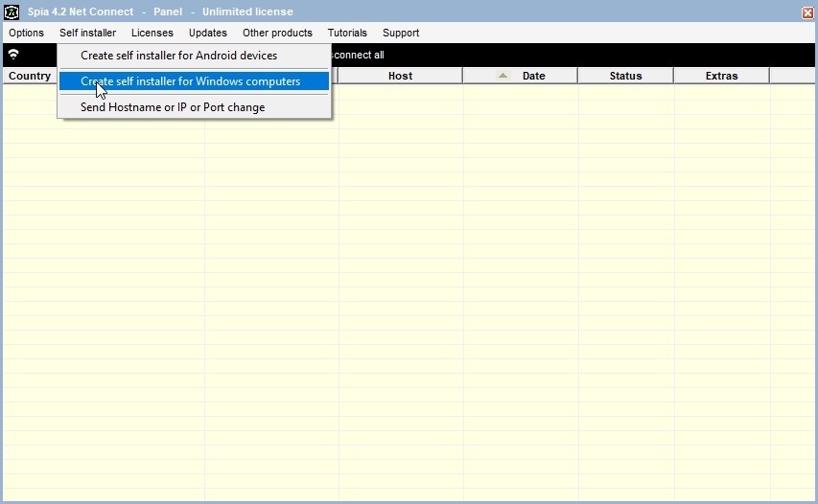818x504 pixels.
Task: Click the Self installer menu
Action: point(87,33)
